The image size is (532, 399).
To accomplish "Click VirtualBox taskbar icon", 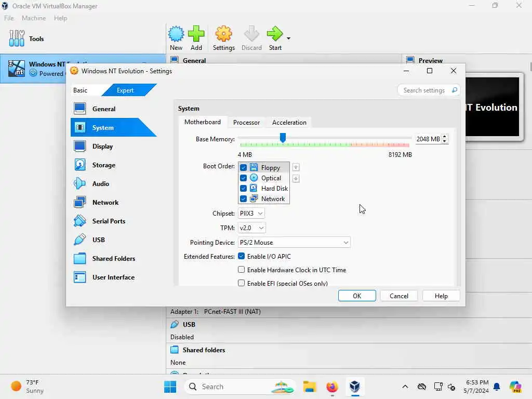I will 354,387.
